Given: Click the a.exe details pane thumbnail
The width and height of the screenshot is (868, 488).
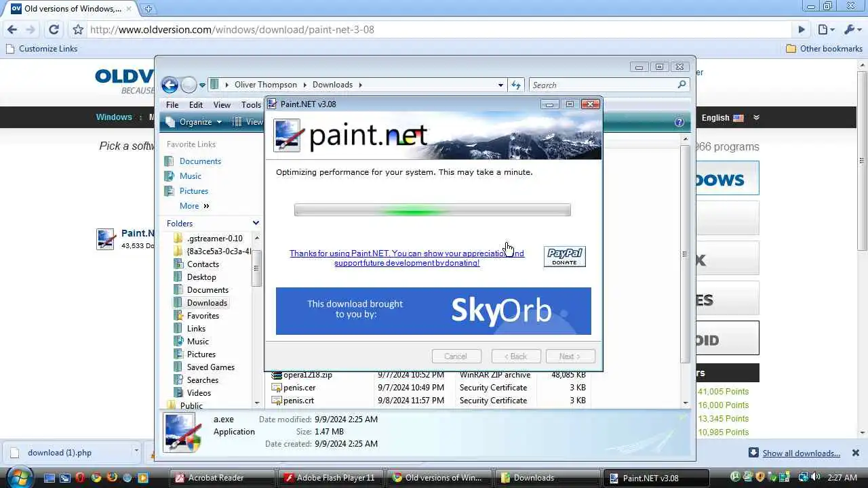Looking at the screenshot, I should [x=183, y=432].
